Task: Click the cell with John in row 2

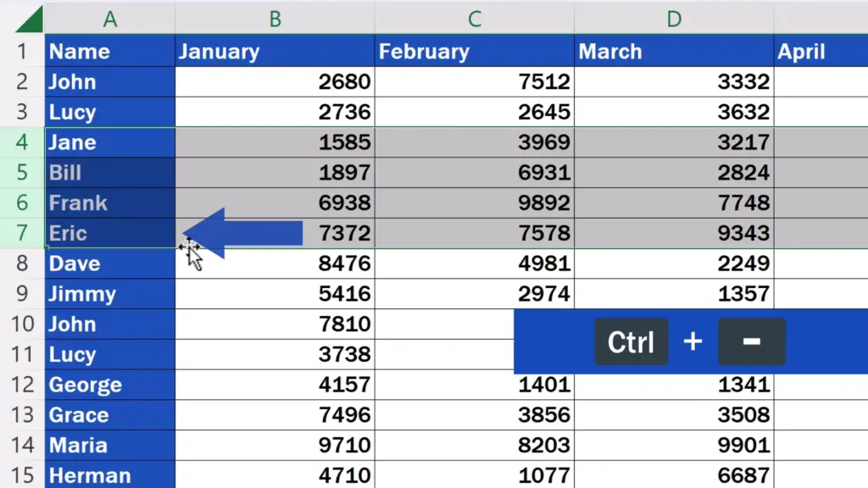Action: pyautogui.click(x=109, y=81)
